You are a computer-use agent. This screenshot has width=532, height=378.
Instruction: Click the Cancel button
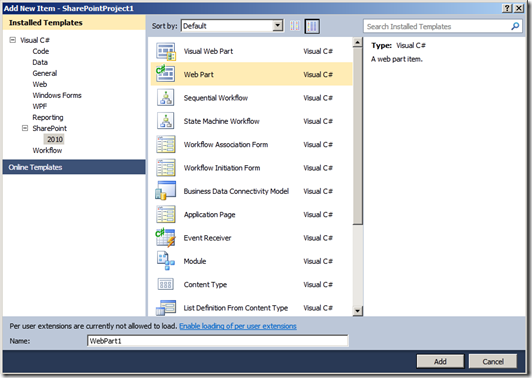493,361
